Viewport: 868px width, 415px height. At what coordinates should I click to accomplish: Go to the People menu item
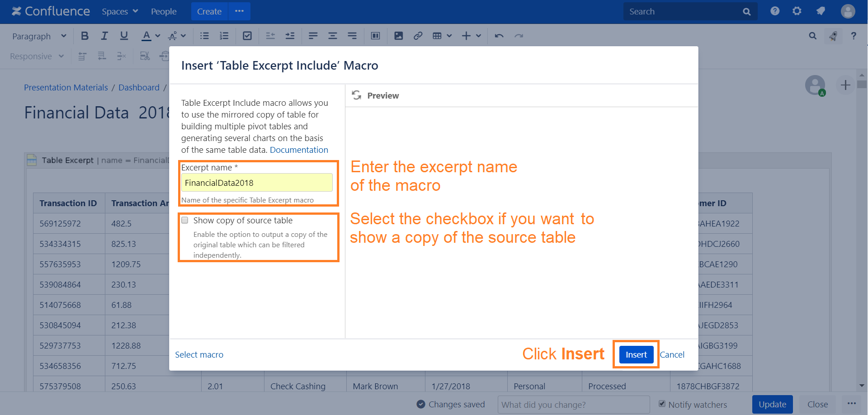(164, 11)
